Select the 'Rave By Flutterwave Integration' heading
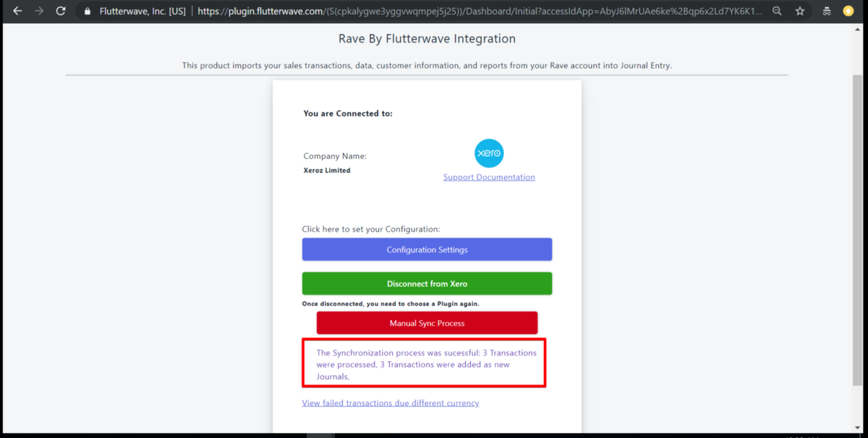The width and height of the screenshot is (868, 438). tap(427, 39)
